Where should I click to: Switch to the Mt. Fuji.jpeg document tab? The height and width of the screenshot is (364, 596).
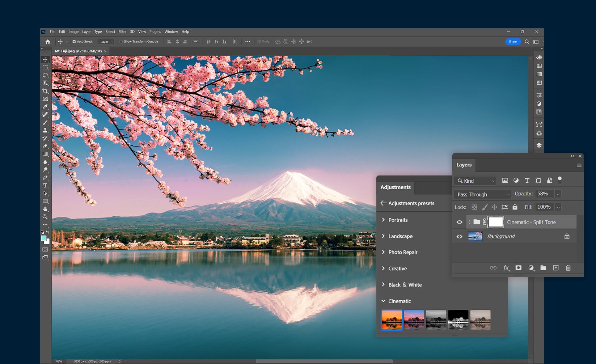tap(78, 51)
